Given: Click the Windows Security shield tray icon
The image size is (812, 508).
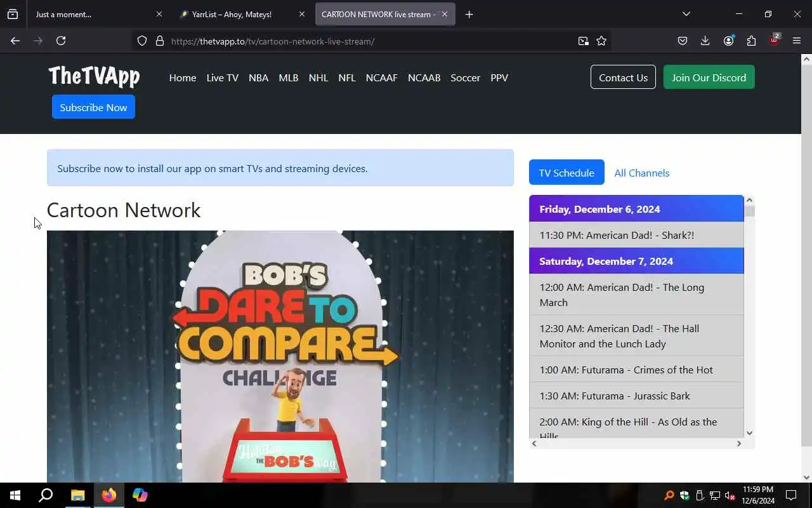Looking at the screenshot, I should click(x=684, y=496).
